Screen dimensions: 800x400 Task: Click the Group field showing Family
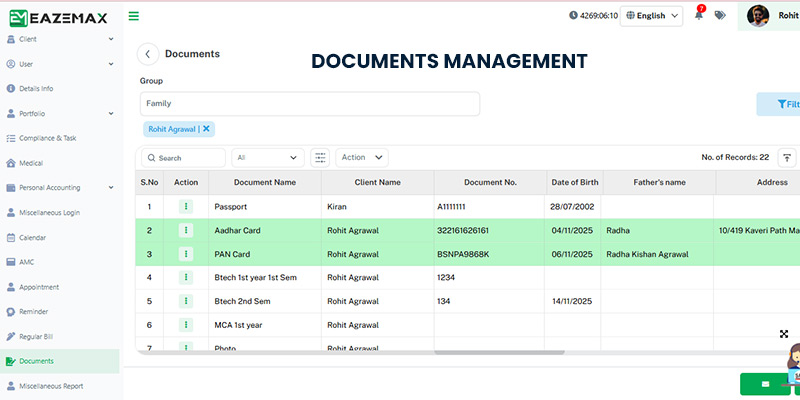pyautogui.click(x=310, y=104)
